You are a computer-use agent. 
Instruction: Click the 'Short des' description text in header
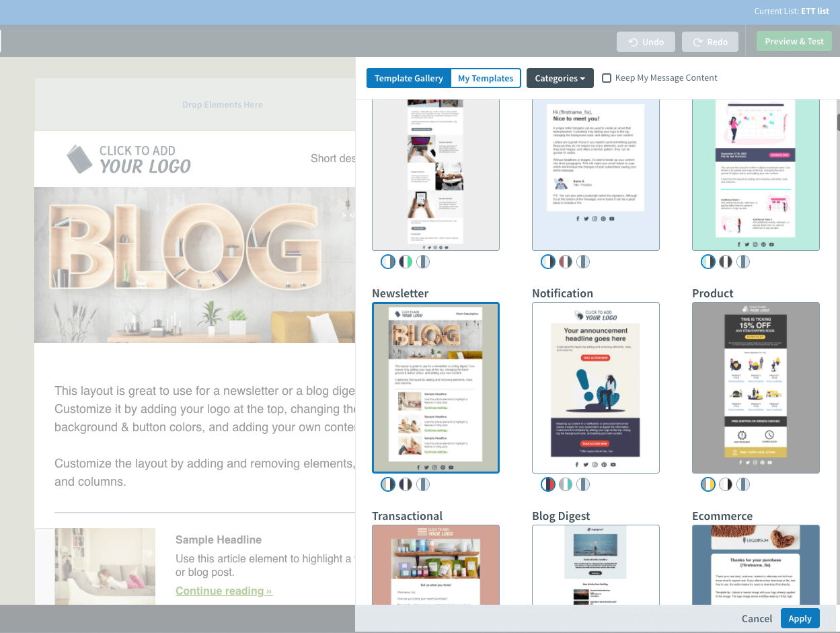tap(333, 158)
